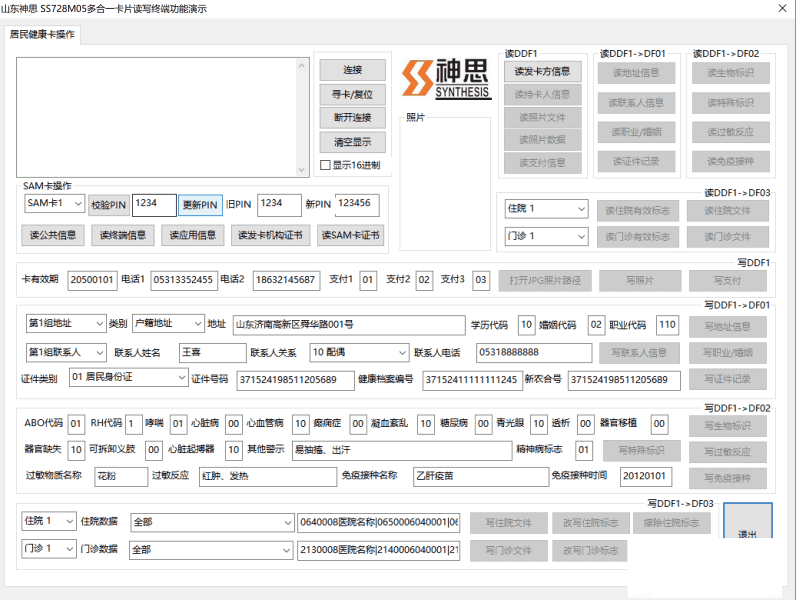The image size is (796, 600).
Task: Click 断开连接 to disconnect
Action: [x=352, y=118]
